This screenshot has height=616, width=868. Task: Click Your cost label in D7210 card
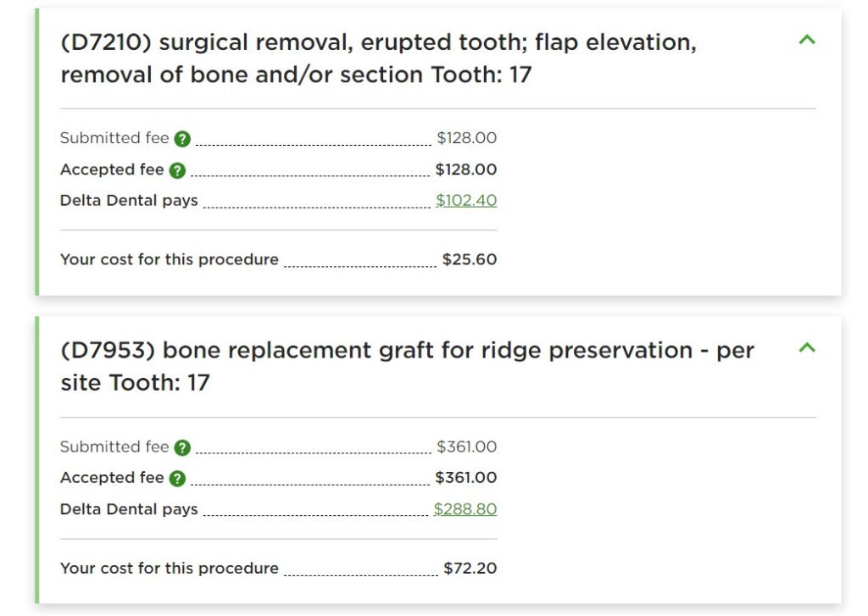tap(170, 259)
